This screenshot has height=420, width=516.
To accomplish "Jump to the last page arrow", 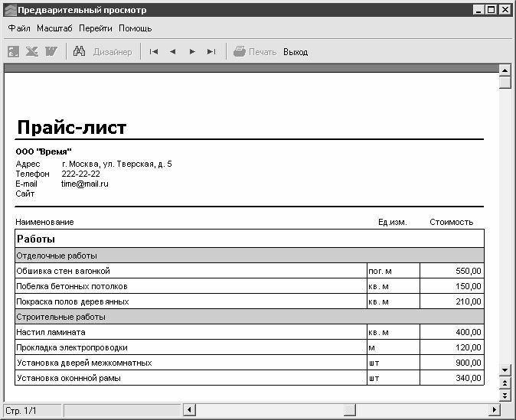I will pos(211,51).
